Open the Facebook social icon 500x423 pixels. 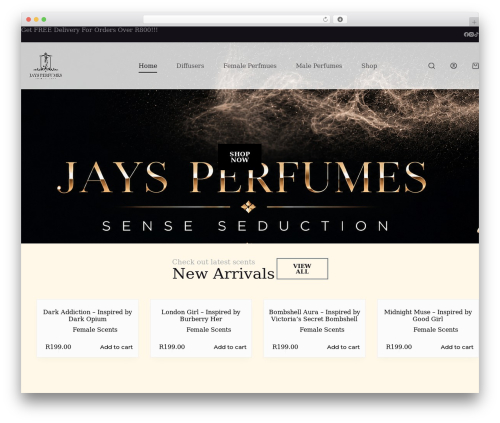pos(466,34)
